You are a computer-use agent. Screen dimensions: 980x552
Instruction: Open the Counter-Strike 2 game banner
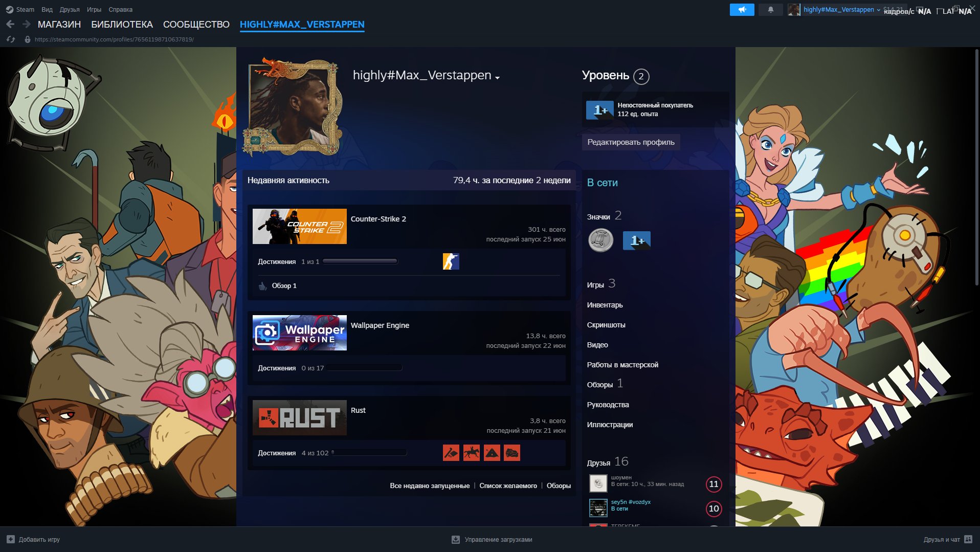(x=300, y=226)
